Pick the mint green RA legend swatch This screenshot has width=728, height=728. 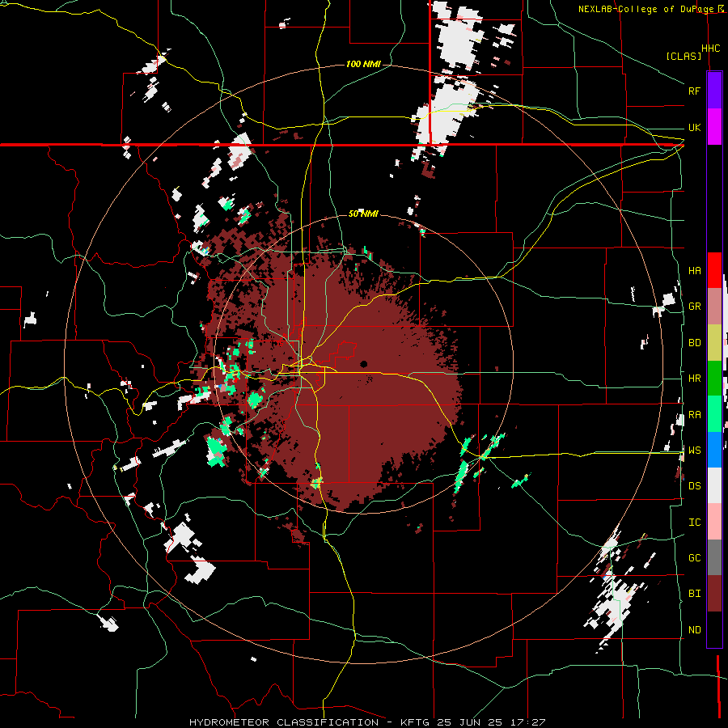pyautogui.click(x=714, y=414)
